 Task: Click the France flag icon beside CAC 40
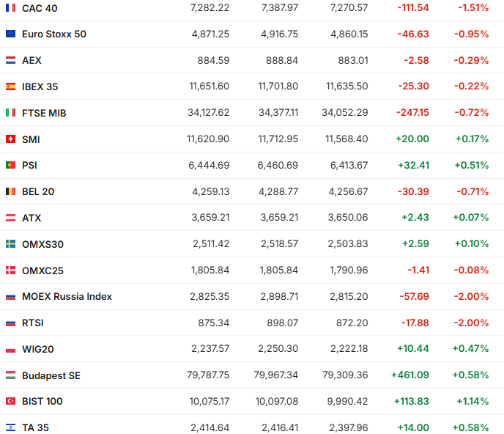10,8
